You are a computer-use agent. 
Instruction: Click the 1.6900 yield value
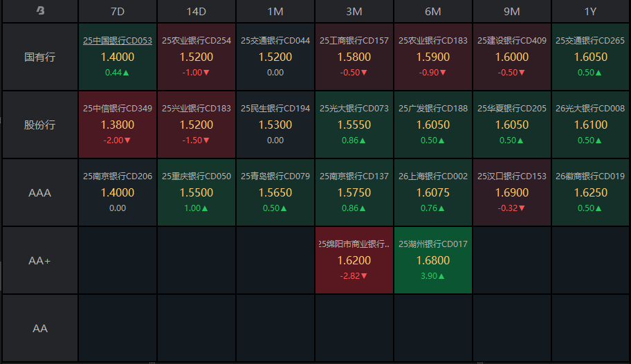[512, 192]
